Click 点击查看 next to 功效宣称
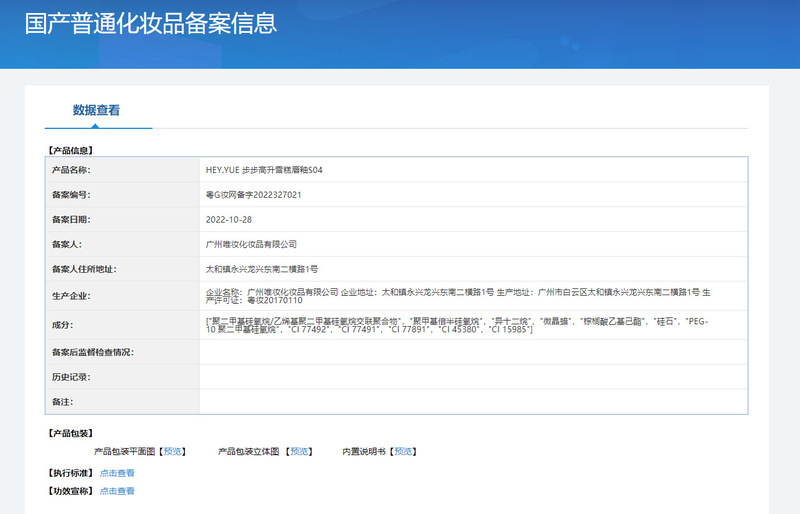 pos(117,491)
